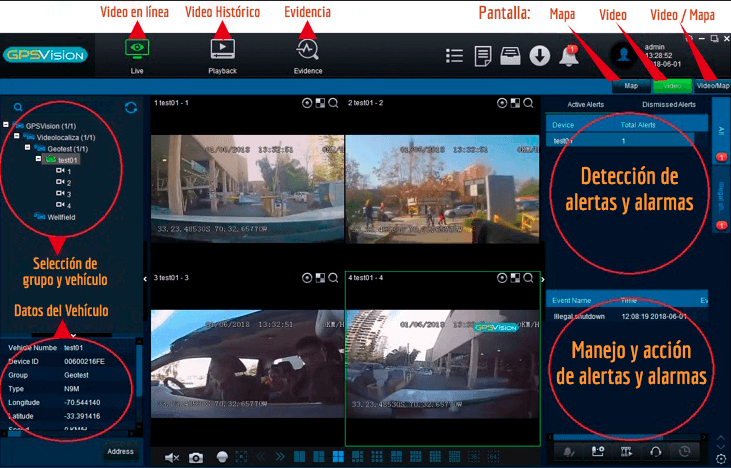
Task: Click the admin user avatar
Action: [624, 55]
